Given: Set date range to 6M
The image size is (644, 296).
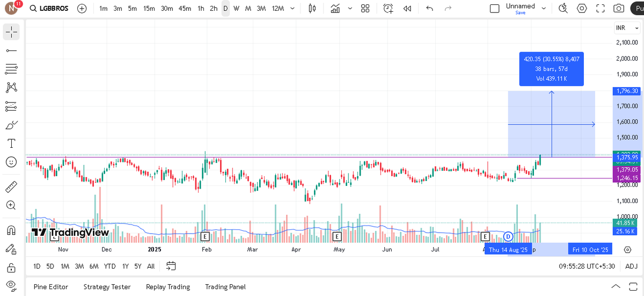Looking at the screenshot, I should 94,266.
